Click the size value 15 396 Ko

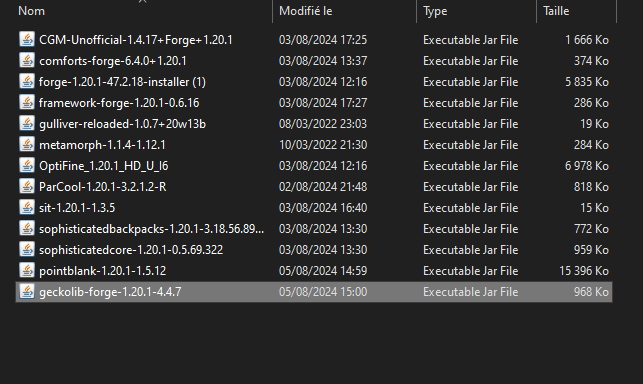pyautogui.click(x=584, y=271)
